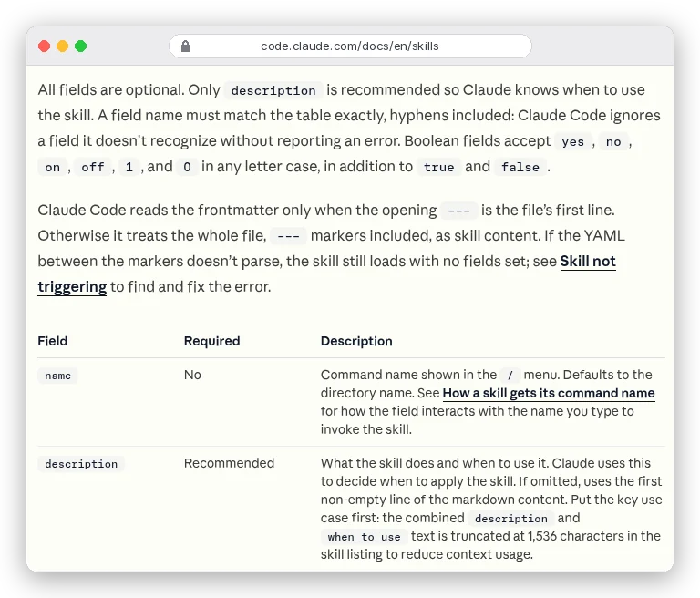
Task: Click the 'when_to_use' inline code
Action: tap(364, 537)
